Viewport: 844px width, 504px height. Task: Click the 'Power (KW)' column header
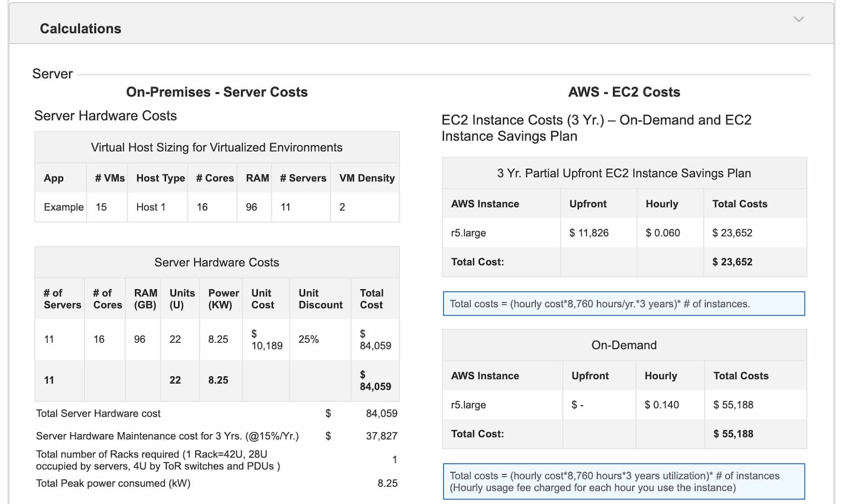pos(223,299)
